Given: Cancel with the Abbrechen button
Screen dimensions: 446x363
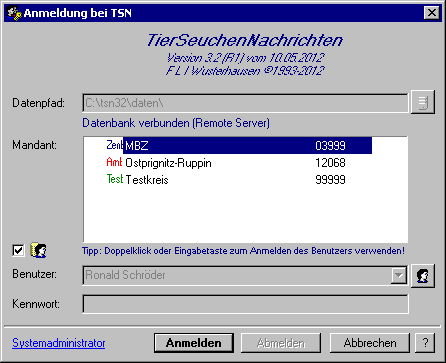Looking at the screenshot, I should coord(370,343).
